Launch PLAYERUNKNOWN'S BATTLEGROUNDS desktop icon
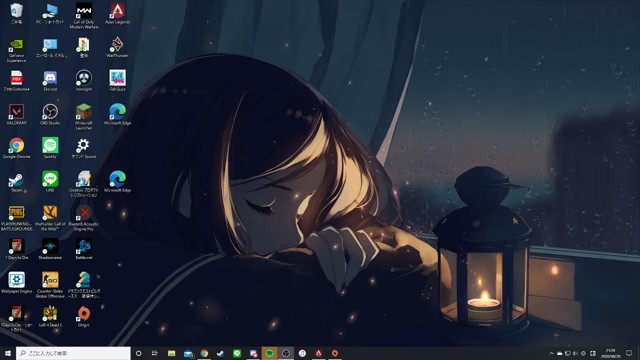The width and height of the screenshot is (640, 360). 16,218
